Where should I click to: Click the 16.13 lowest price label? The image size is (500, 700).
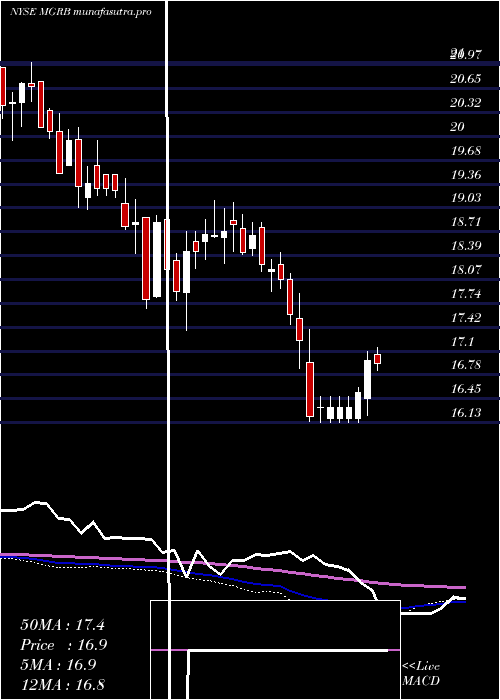(466, 413)
